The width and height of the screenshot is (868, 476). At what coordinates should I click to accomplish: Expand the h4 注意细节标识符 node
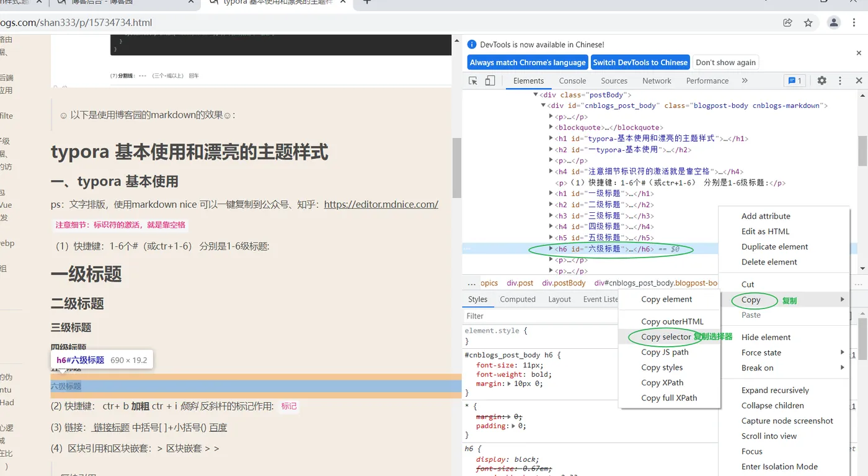coord(551,172)
